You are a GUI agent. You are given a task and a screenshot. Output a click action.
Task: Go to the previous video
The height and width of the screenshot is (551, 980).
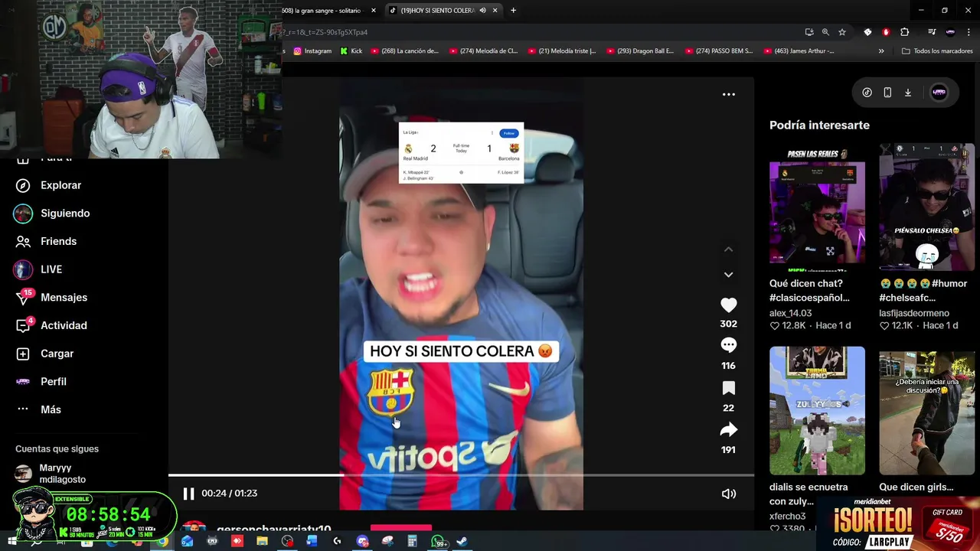tap(728, 249)
